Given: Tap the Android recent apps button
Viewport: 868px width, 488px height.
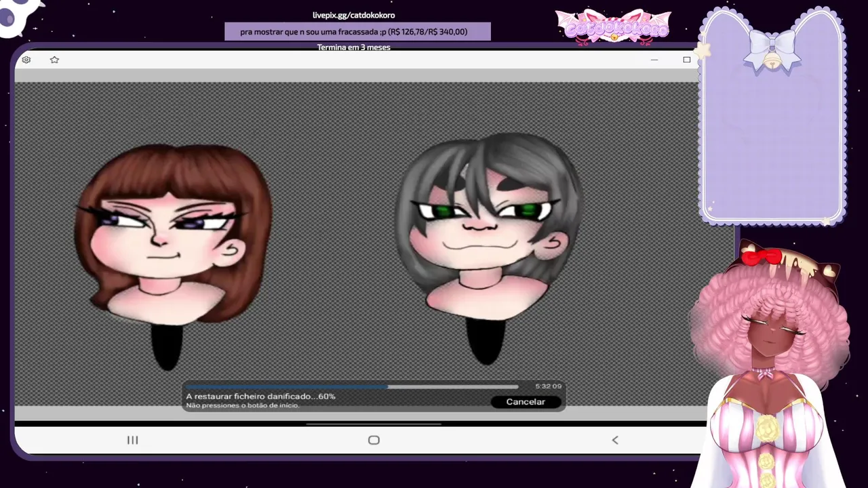Looking at the screenshot, I should [x=133, y=440].
